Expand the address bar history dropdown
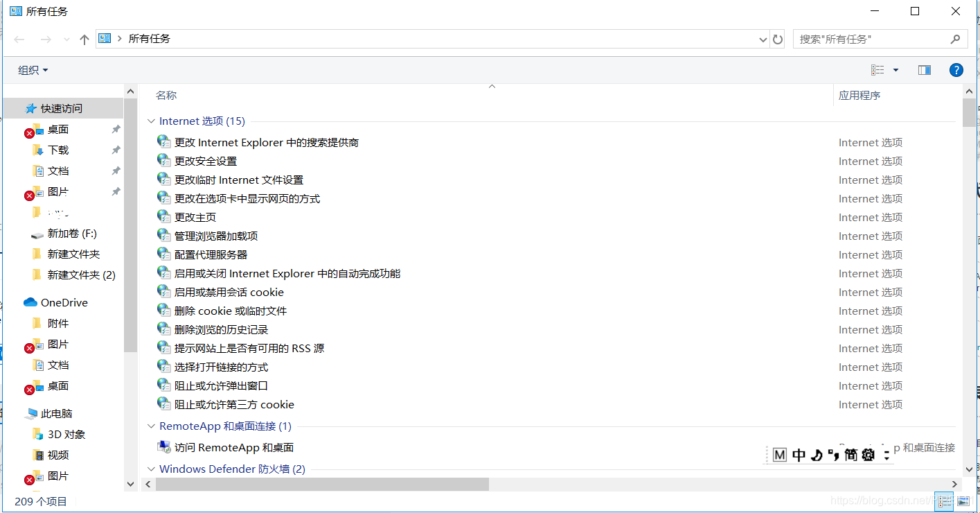The image size is (980, 513). (x=763, y=40)
